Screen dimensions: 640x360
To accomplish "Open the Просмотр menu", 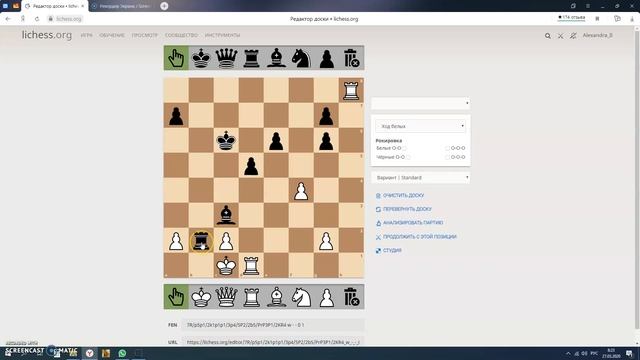I will pos(144,36).
